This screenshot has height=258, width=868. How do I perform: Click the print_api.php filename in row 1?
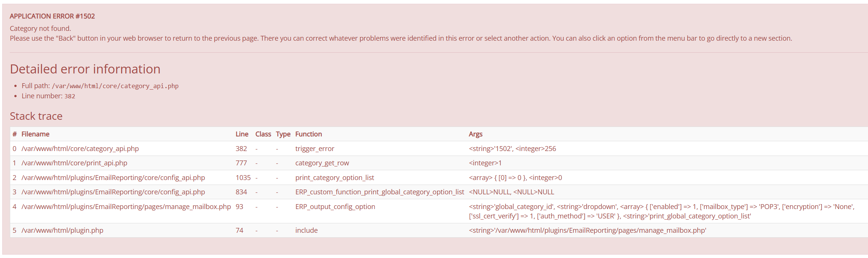(x=74, y=163)
